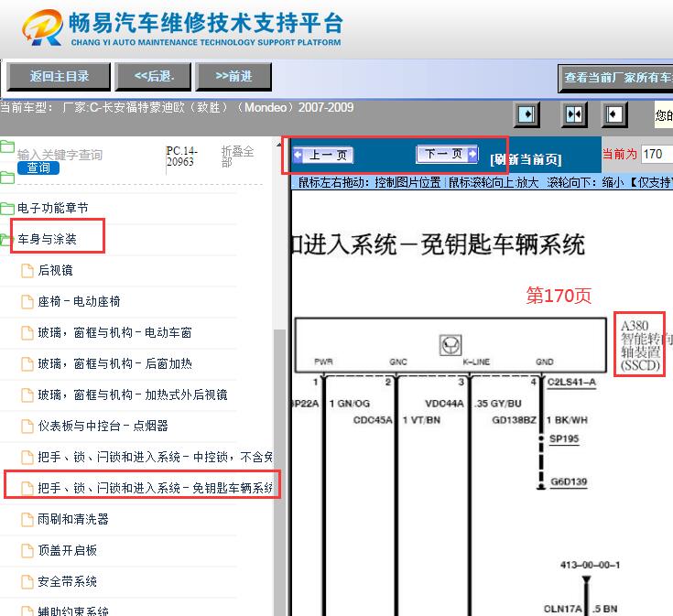The width and height of the screenshot is (673, 616).
Task: Click 返回主目录 button
Action: [x=59, y=76]
